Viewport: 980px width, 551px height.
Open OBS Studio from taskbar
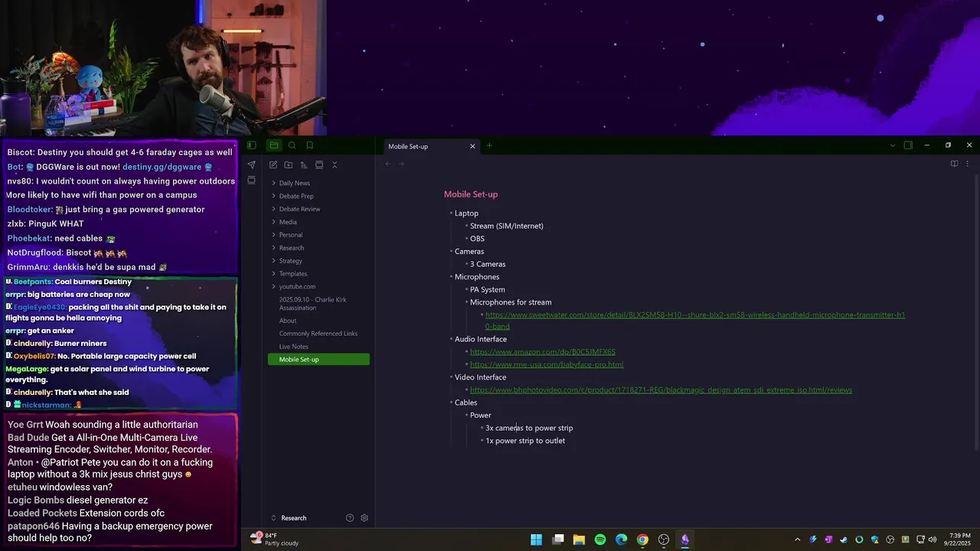click(664, 540)
